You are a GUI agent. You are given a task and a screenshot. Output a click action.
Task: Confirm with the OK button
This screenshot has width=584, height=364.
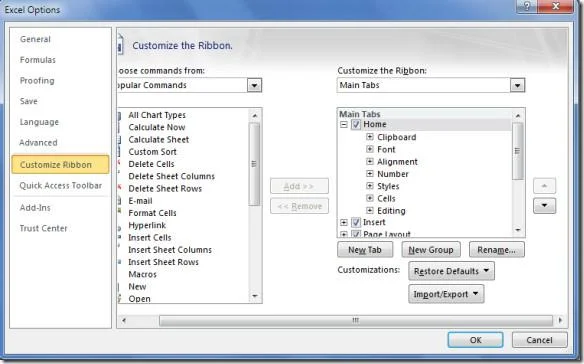476,340
